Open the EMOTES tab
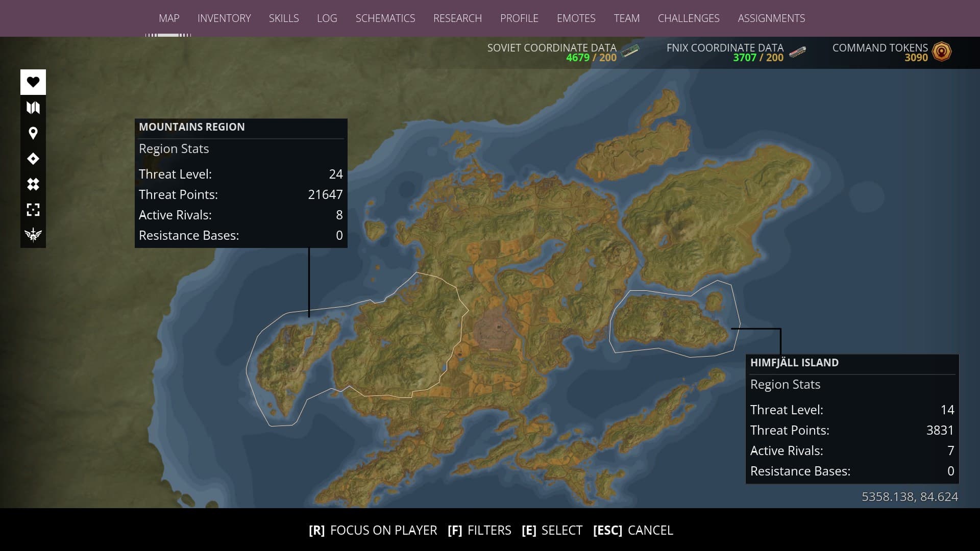980x551 pixels. click(x=576, y=18)
